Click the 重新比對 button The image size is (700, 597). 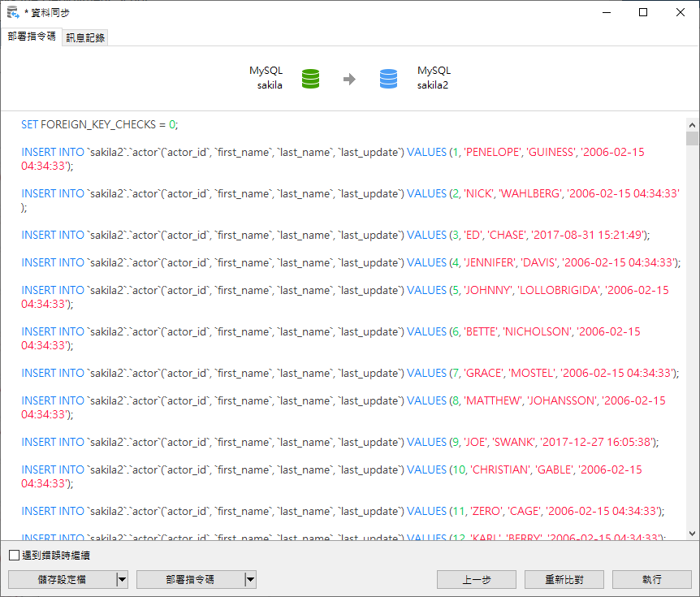[564, 579]
